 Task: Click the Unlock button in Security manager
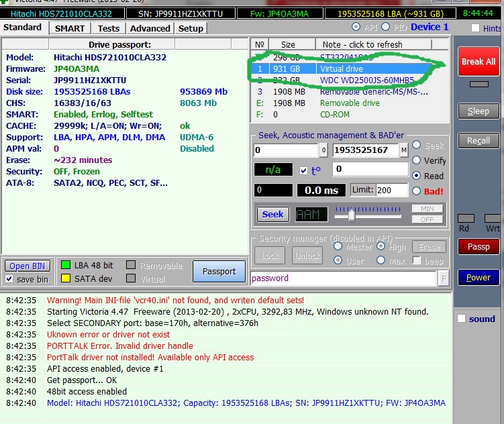(307, 256)
